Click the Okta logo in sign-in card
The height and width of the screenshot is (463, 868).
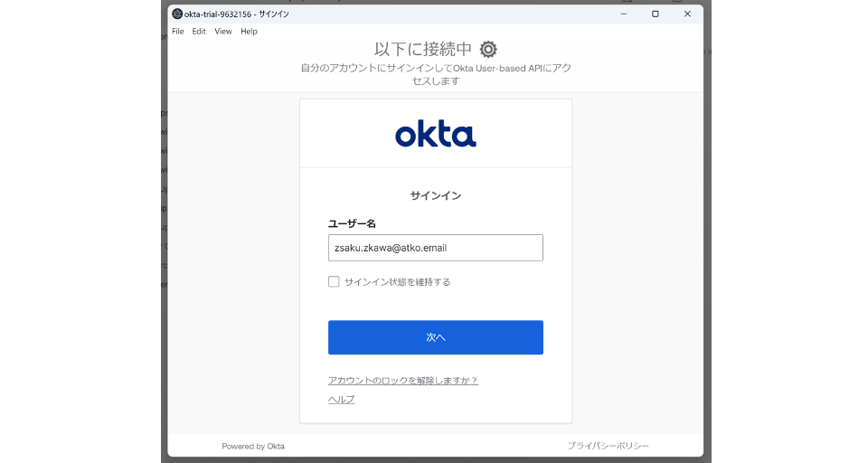coord(435,135)
